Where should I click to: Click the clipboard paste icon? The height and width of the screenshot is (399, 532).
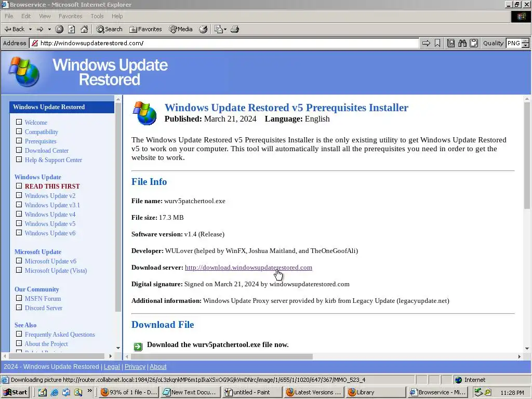pos(474,43)
